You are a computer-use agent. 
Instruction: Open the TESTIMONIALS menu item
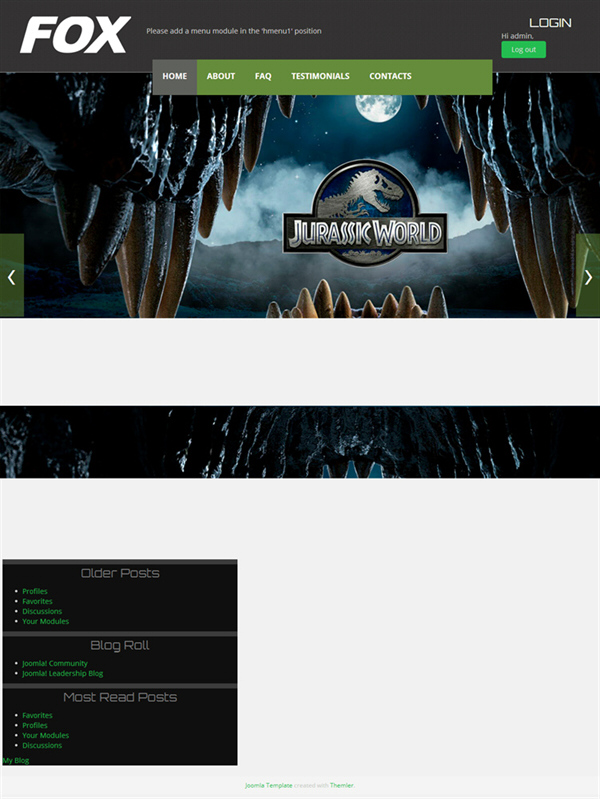coord(320,76)
